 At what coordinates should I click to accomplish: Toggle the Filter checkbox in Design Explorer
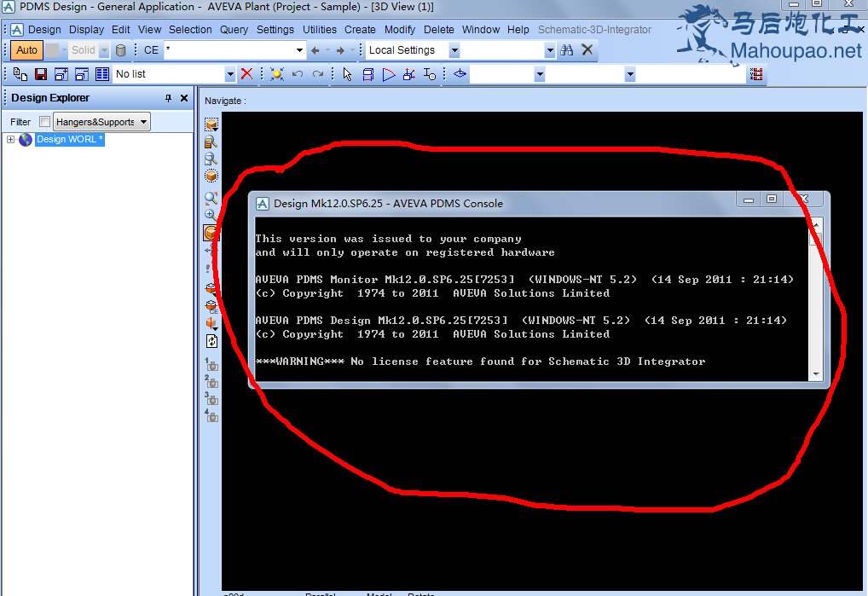[45, 122]
